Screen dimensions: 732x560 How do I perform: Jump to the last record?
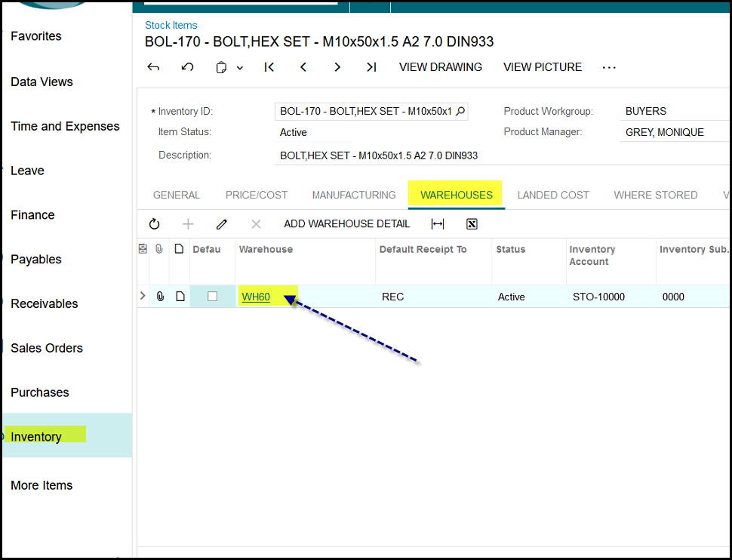(371, 67)
